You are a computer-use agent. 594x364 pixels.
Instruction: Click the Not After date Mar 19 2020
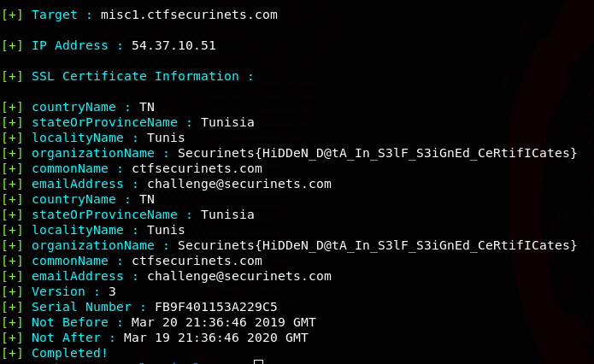pyautogui.click(x=215, y=338)
